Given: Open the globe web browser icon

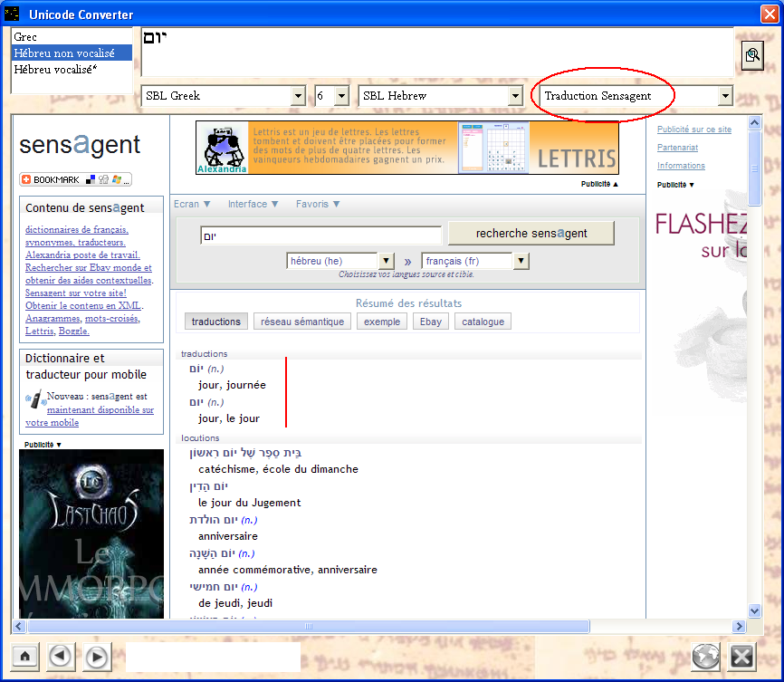Looking at the screenshot, I should pyautogui.click(x=705, y=656).
